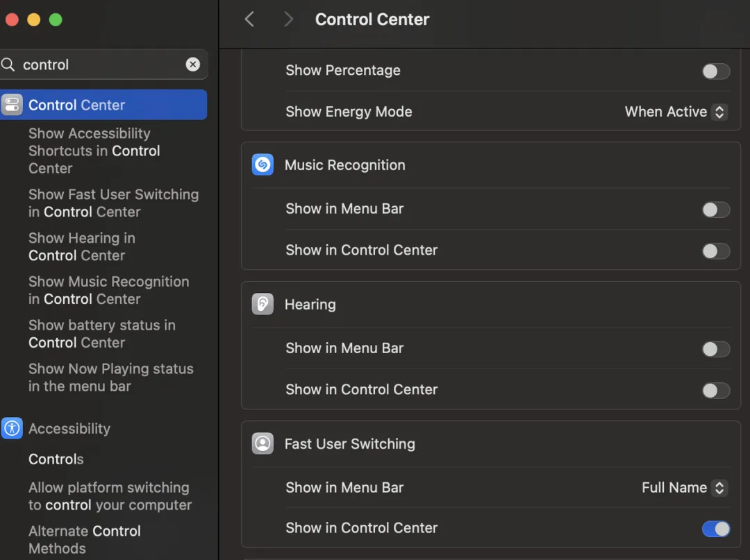Open the Show Energy Mode dropdown
Viewport: 750px width, 560px height.
(x=675, y=112)
